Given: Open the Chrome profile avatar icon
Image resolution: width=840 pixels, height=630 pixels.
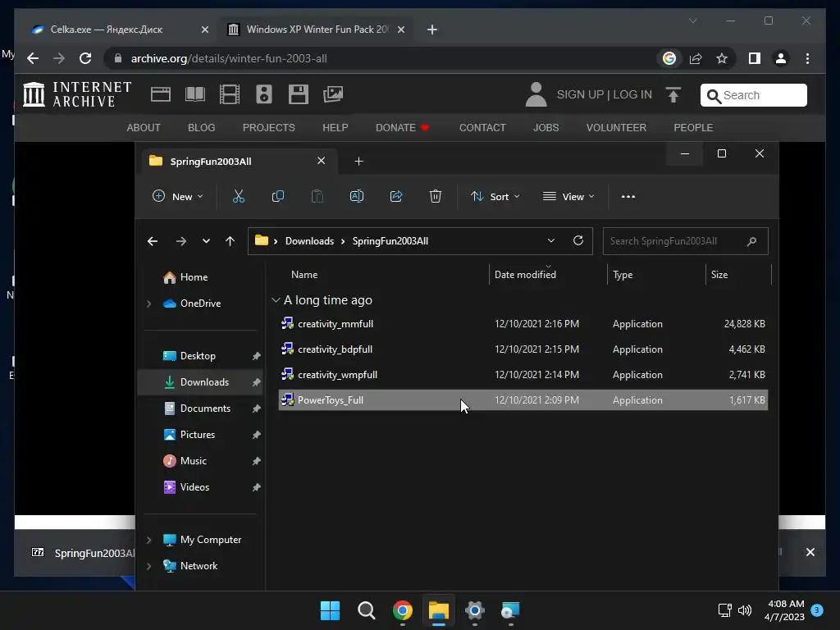Looking at the screenshot, I should [781, 58].
